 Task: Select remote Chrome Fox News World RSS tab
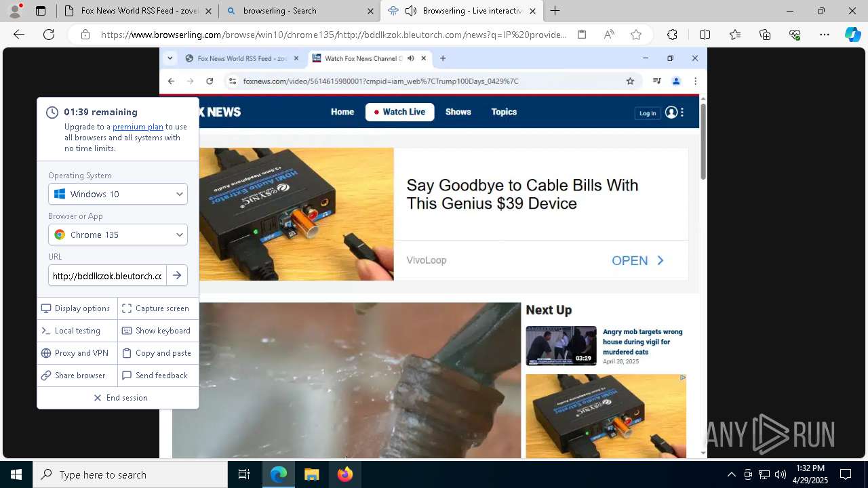tap(242, 58)
